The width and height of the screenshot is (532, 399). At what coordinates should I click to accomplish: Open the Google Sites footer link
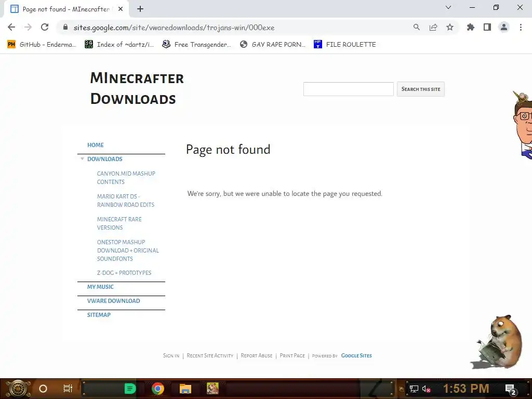point(356,355)
